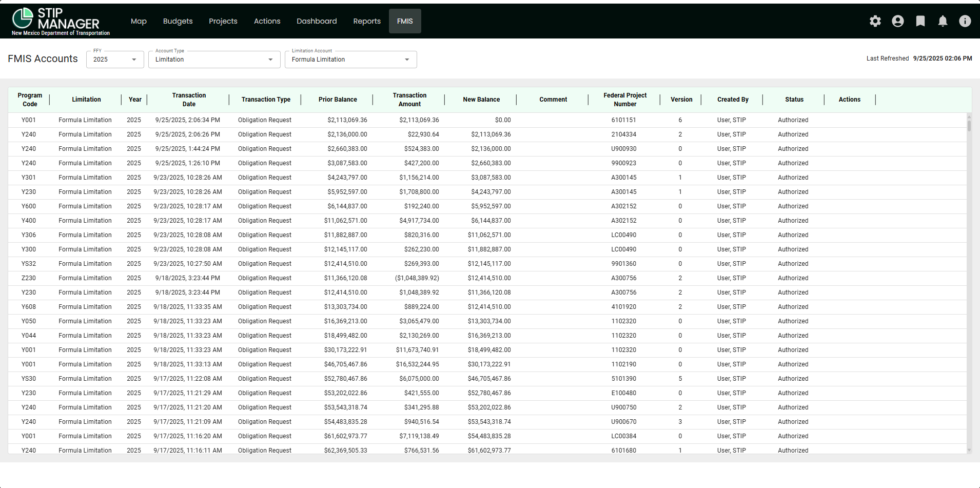This screenshot has height=488, width=980.
Task: Open the Map menu
Action: coord(139,21)
